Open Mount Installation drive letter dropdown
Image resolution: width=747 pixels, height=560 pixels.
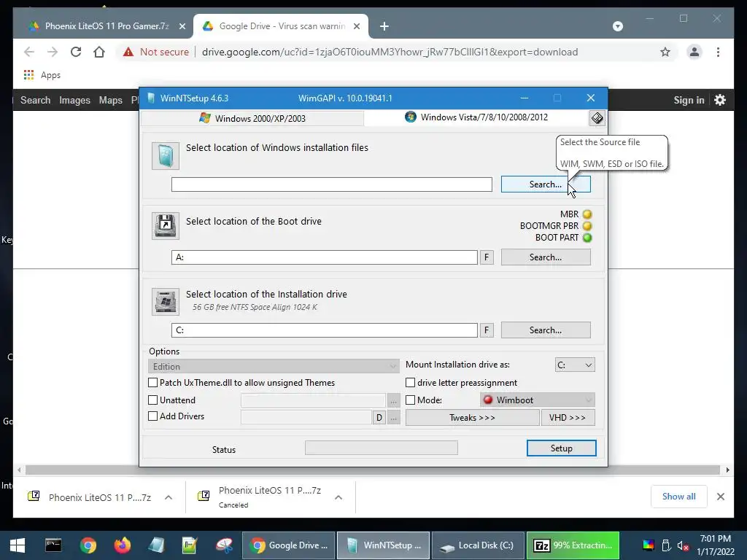(575, 365)
